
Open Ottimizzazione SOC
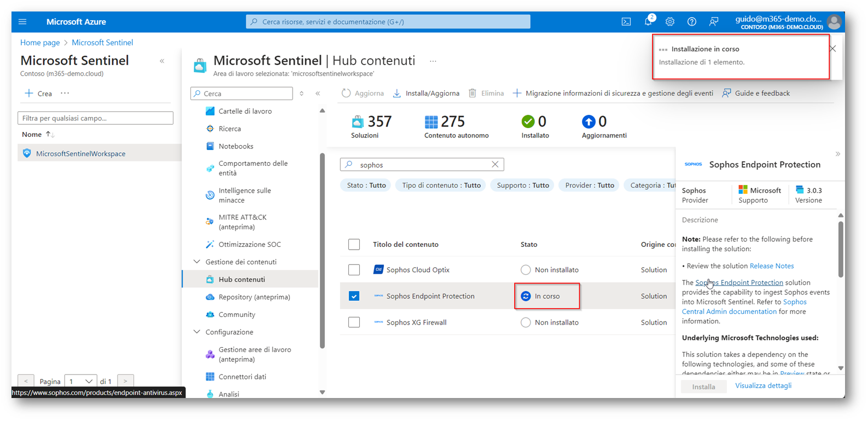coord(249,244)
